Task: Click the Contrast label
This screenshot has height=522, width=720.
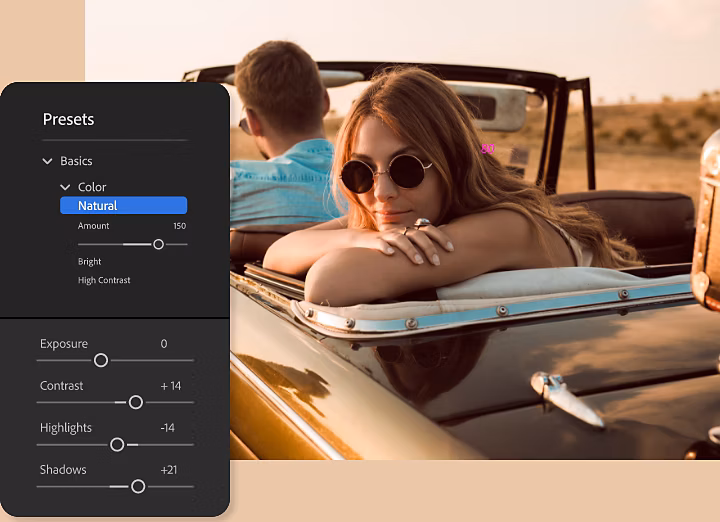Action: tap(62, 386)
